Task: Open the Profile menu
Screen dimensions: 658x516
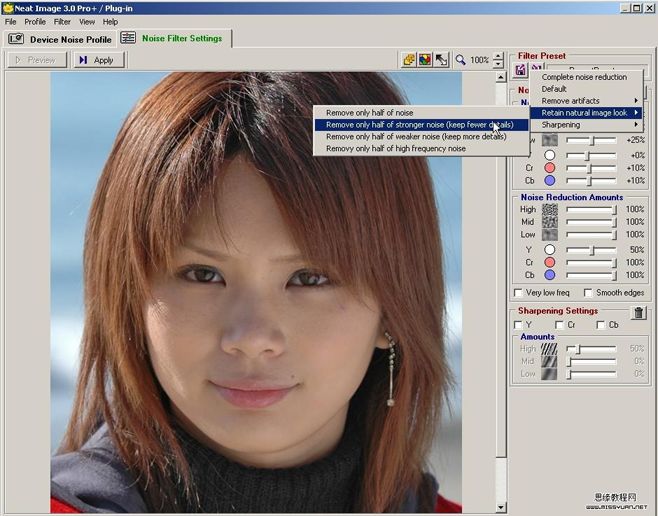Action: (x=35, y=22)
